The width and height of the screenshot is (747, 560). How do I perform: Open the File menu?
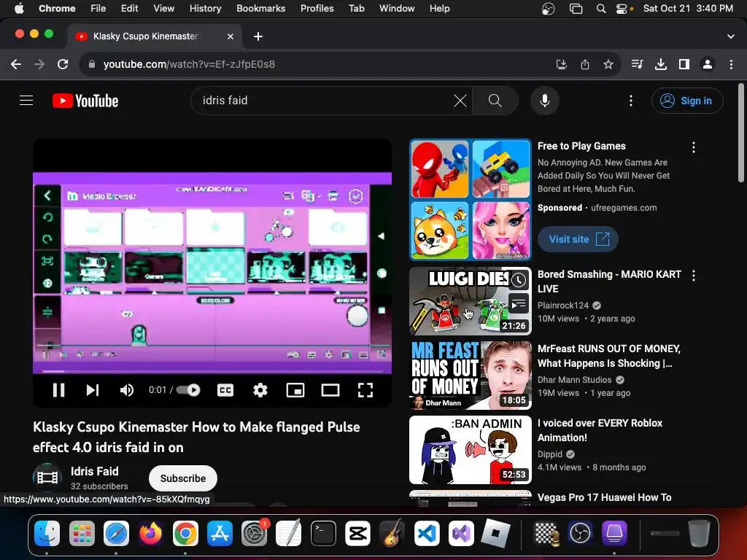(x=98, y=8)
